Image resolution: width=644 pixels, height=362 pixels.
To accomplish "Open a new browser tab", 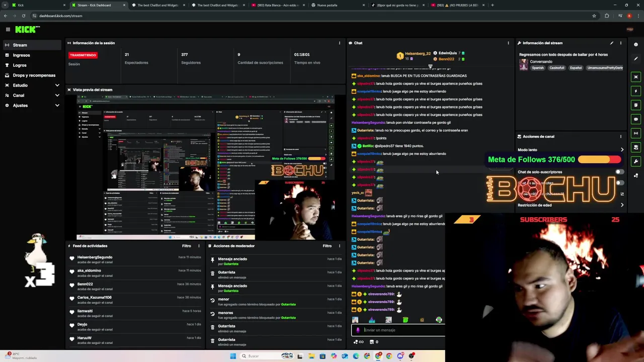I will (492, 5).
